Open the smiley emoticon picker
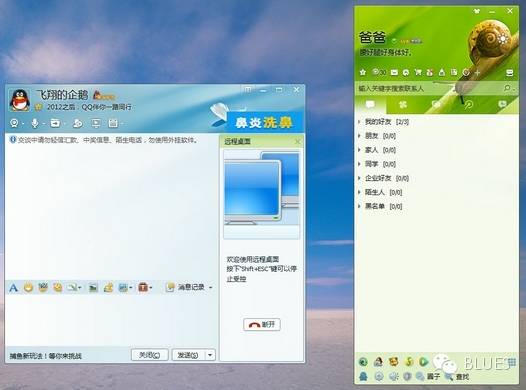 29,287
